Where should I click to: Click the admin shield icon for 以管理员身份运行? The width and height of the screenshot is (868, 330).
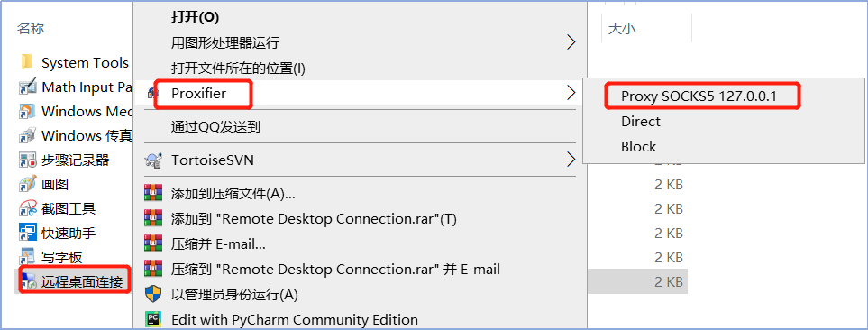153,294
